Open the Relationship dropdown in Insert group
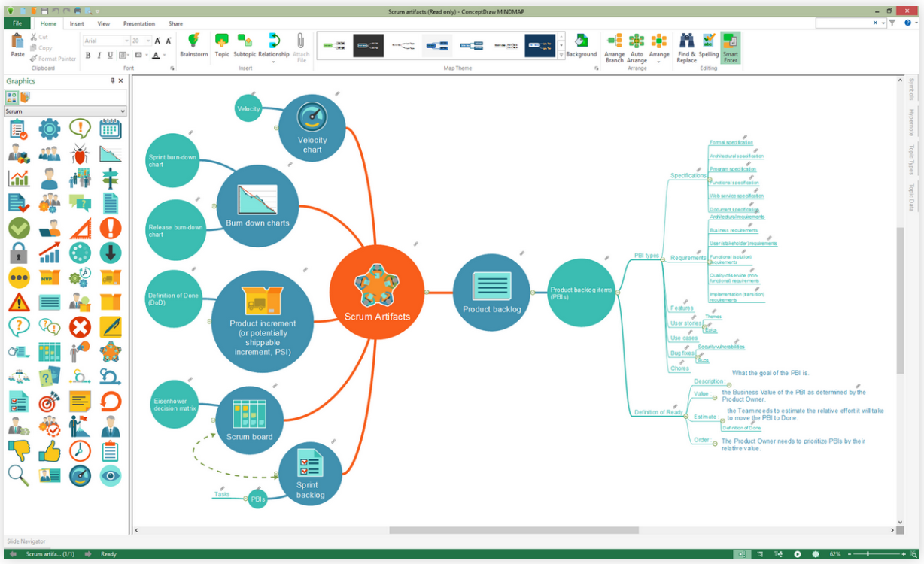This screenshot has height=564, width=924. 273,60
